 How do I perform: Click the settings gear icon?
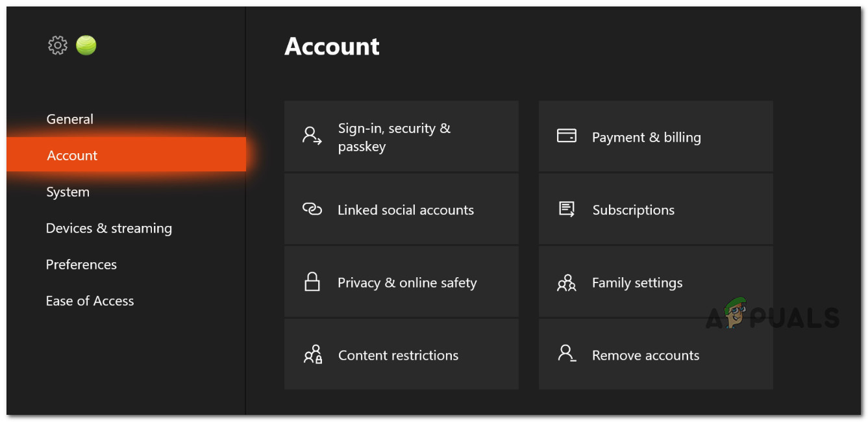(58, 45)
